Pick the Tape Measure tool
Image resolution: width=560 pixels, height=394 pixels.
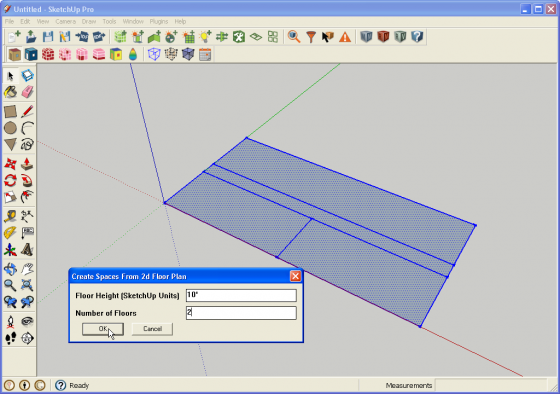tap(10, 216)
